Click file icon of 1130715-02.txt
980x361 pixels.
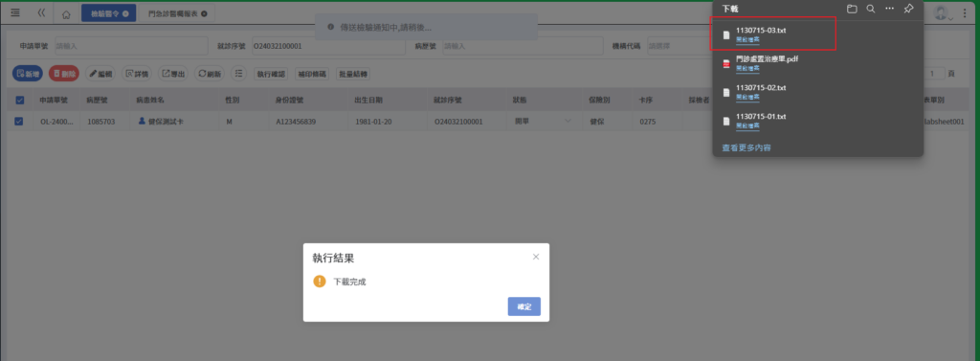pyautogui.click(x=726, y=93)
